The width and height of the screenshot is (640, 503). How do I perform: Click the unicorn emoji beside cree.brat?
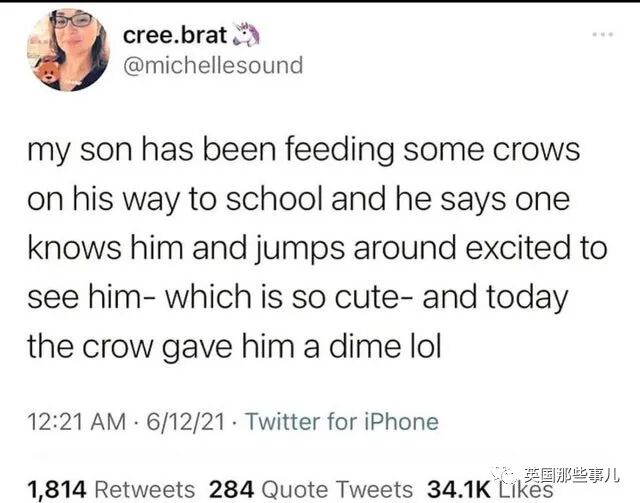pos(245,34)
